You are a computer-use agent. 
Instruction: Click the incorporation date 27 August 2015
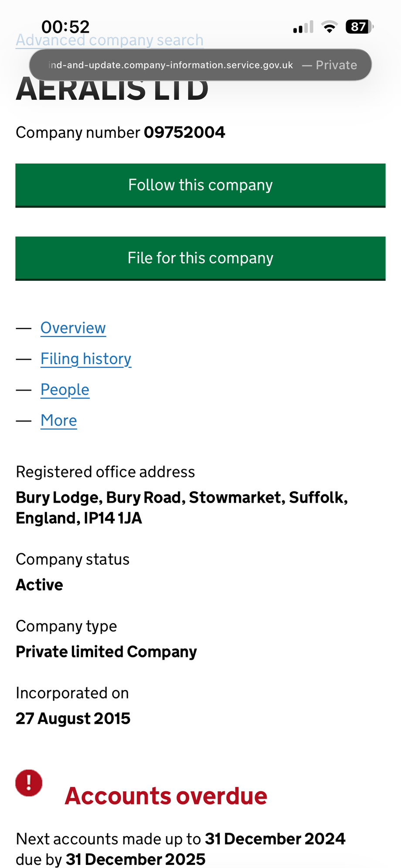point(73,718)
